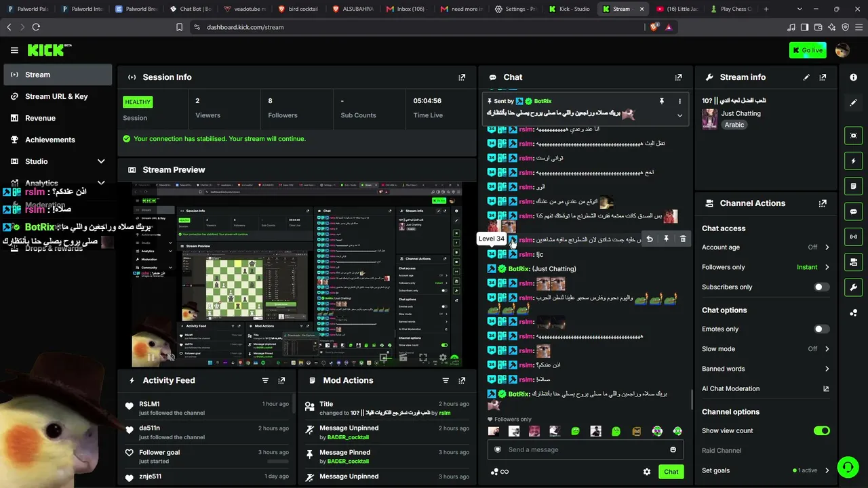
Task: Click the KICK logo
Action: point(49,50)
